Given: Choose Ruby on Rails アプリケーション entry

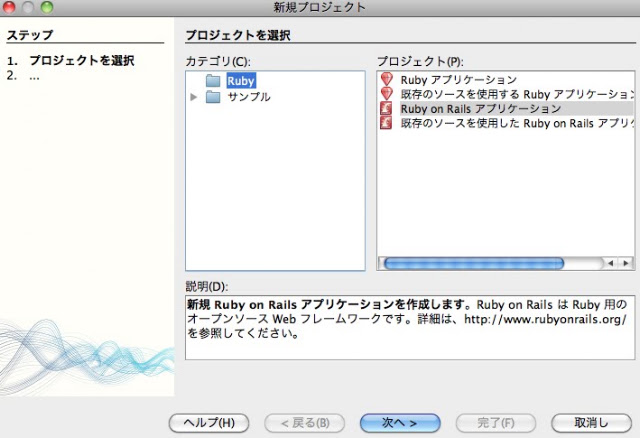Looking at the screenshot, I should [481, 109].
